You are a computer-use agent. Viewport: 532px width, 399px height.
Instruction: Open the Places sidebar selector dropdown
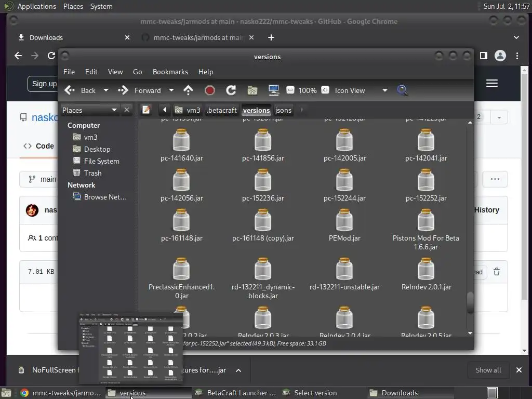(114, 110)
